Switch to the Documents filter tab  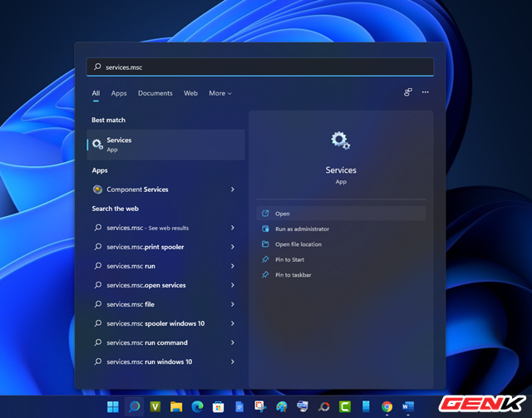155,93
